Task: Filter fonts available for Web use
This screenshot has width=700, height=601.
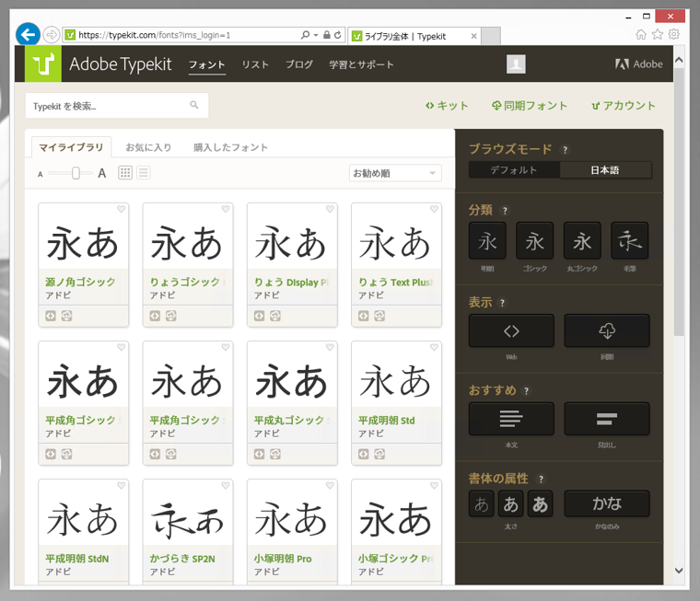Action: pyautogui.click(x=511, y=330)
